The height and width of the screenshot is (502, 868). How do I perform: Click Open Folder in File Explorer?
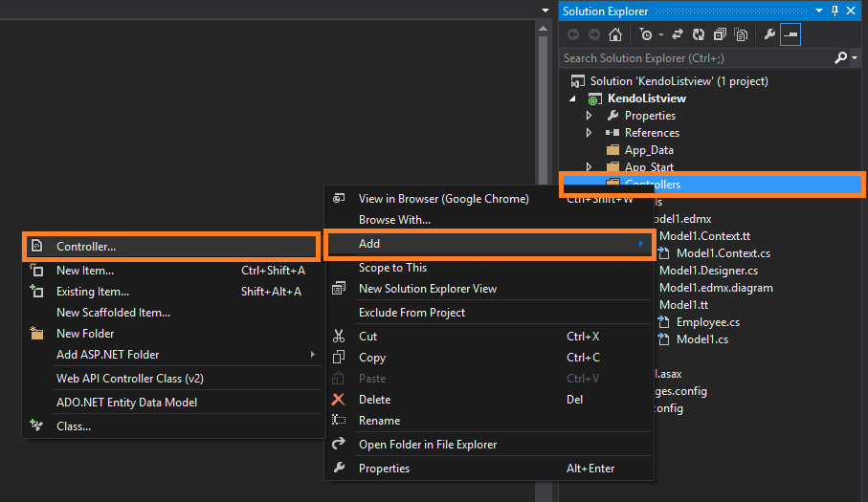[428, 445]
